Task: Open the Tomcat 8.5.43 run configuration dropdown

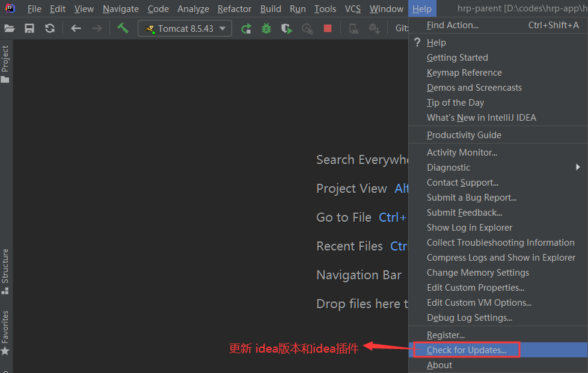Action: [185, 28]
